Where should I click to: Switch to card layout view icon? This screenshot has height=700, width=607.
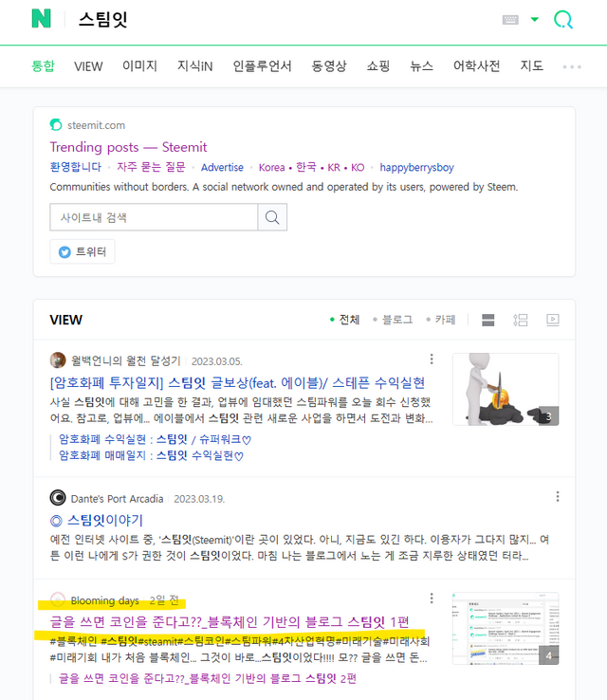487,320
